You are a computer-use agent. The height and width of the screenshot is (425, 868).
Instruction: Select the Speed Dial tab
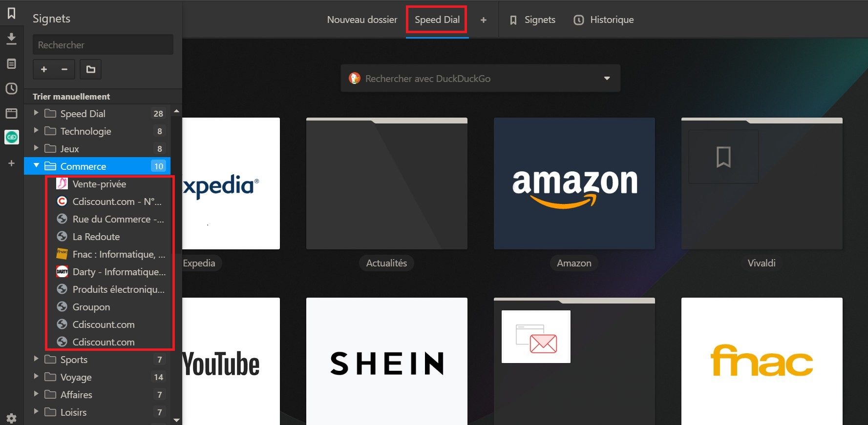click(437, 20)
